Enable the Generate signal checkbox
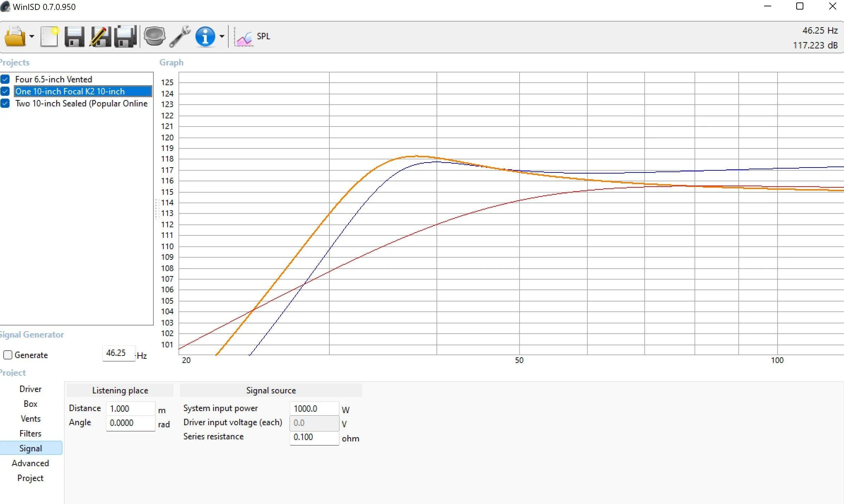The width and height of the screenshot is (844, 504). [x=8, y=355]
